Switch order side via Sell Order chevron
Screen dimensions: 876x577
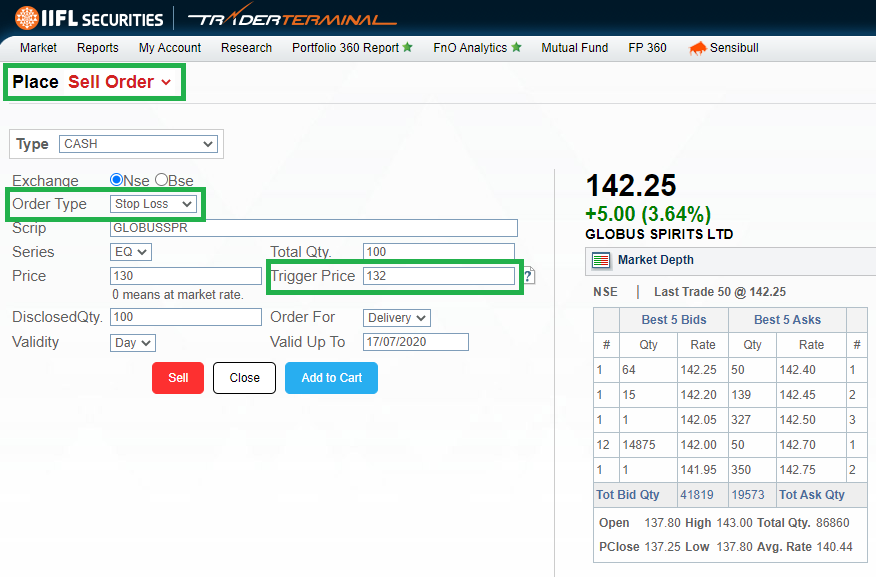coord(166,82)
